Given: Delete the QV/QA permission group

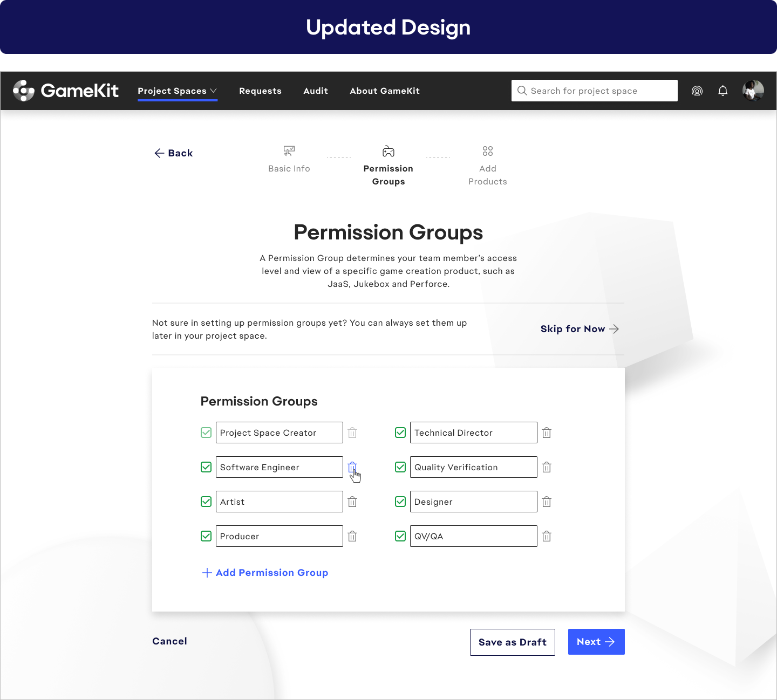Looking at the screenshot, I should tap(547, 536).
